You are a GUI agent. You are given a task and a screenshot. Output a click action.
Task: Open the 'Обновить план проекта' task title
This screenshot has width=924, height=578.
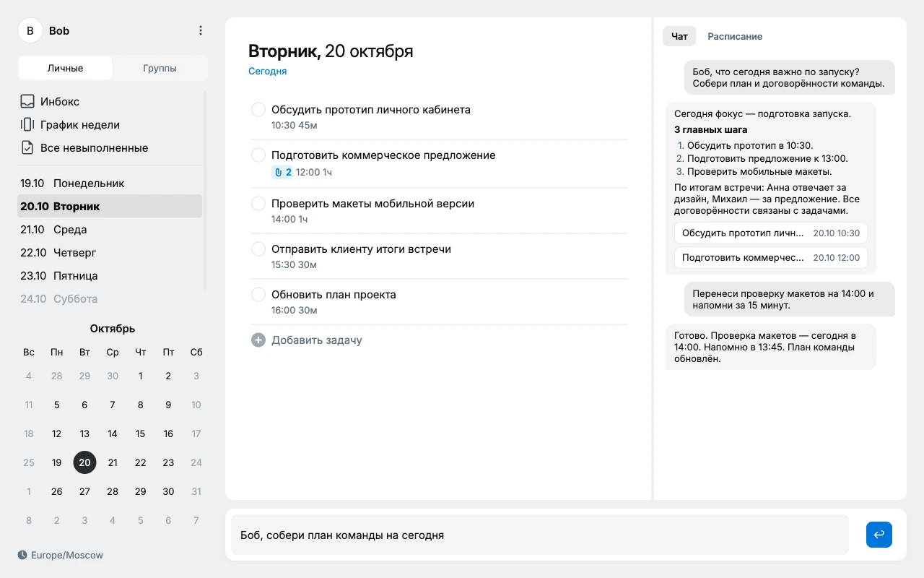tap(334, 294)
